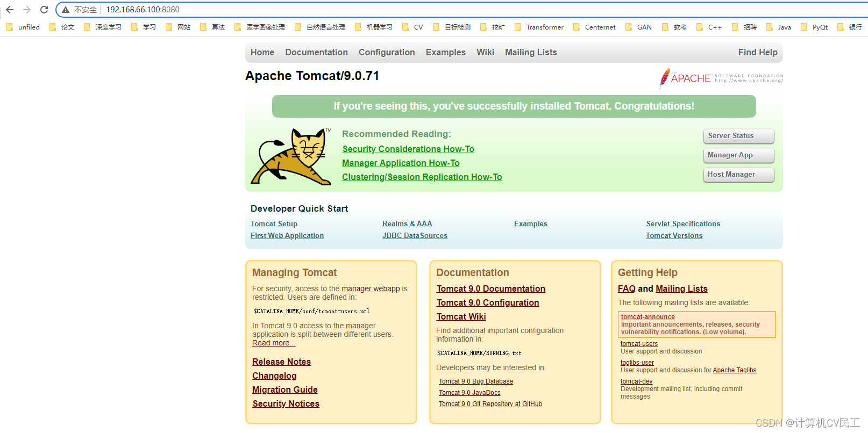
Task: Open Tomcat 9.0 Documentation link
Action: (x=491, y=288)
